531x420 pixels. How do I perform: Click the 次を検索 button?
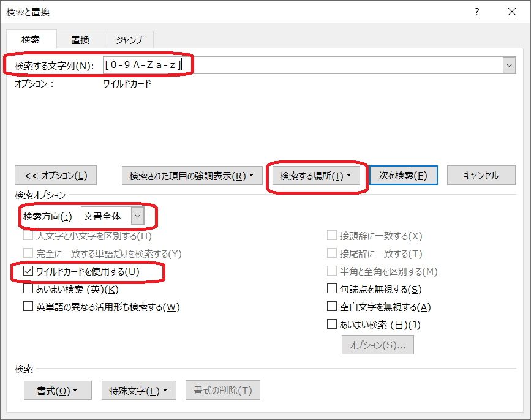403,176
